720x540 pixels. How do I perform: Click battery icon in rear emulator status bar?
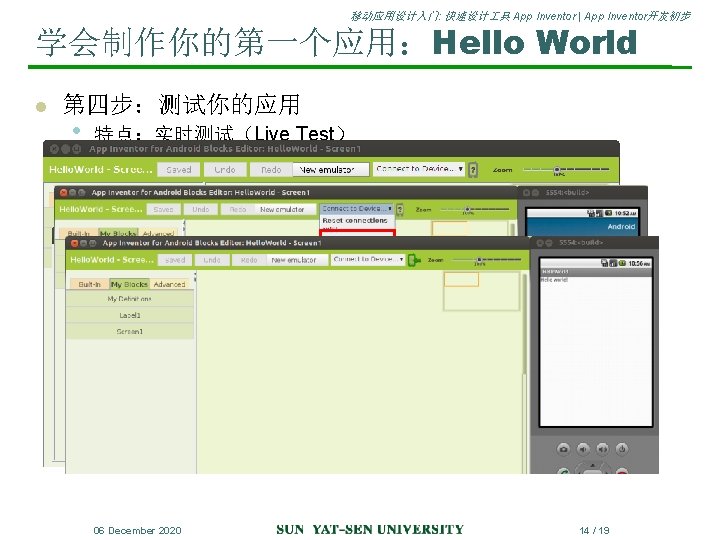coord(608,213)
